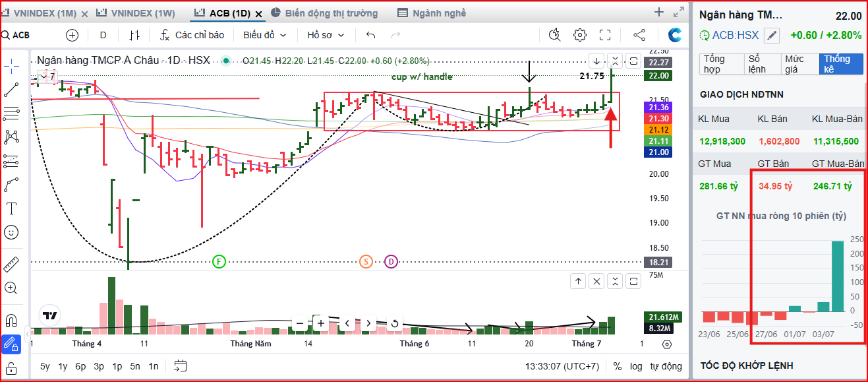Select the trend line drawing tool
868x382 pixels.
tap(11, 90)
